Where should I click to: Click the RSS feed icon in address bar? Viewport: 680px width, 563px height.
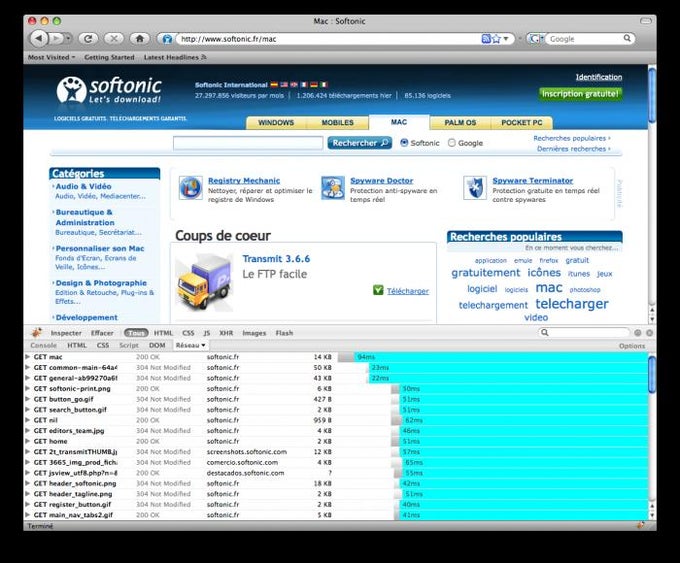click(x=486, y=39)
